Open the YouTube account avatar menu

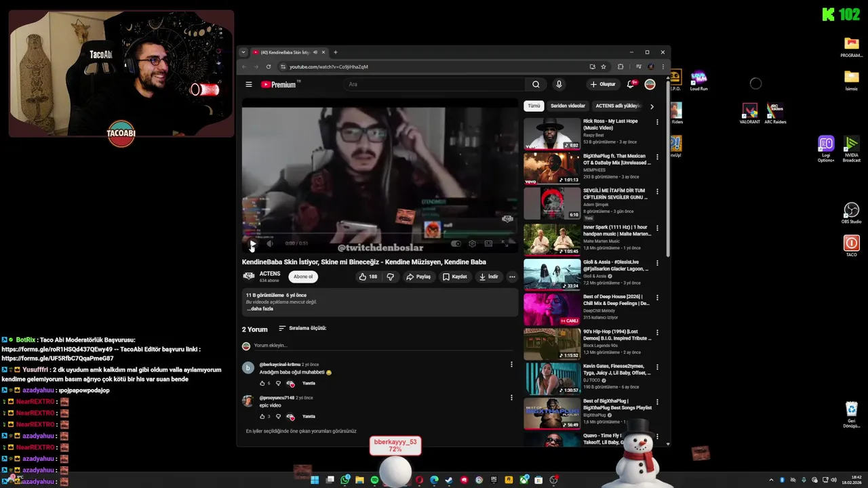tap(650, 85)
